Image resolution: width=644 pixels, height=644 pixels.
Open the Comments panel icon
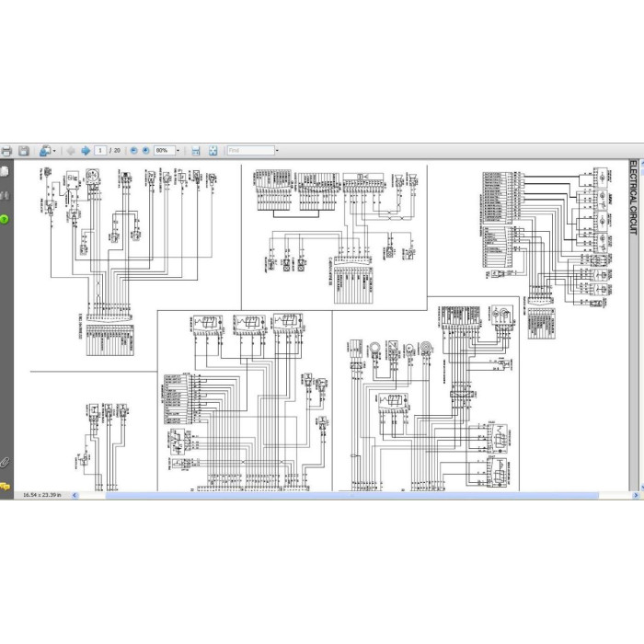point(5,487)
